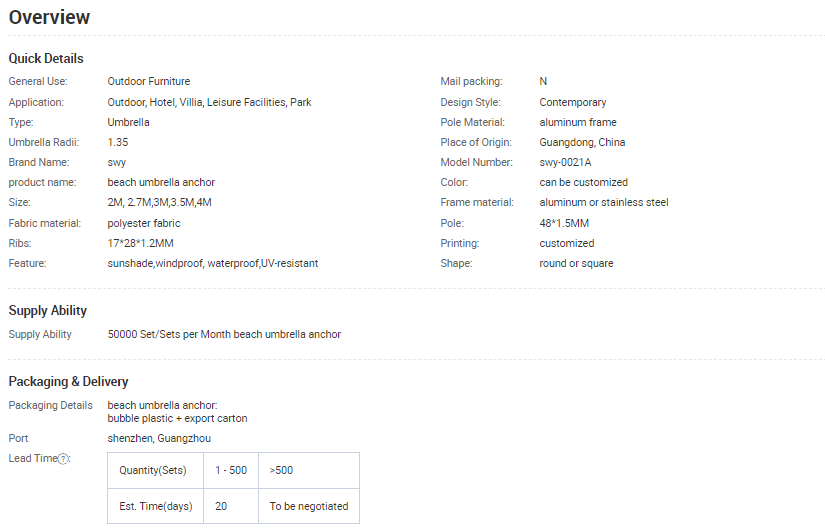Click the shenzhen, Guangzhou port text
This screenshot has width=825, height=532.
(159, 438)
